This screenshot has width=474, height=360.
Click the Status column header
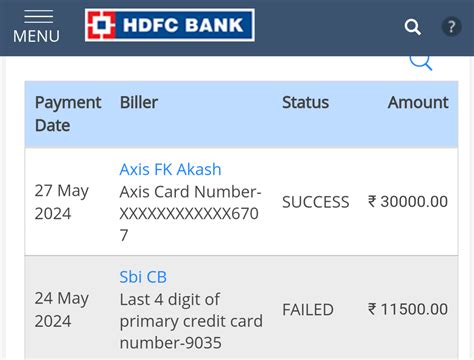point(305,102)
